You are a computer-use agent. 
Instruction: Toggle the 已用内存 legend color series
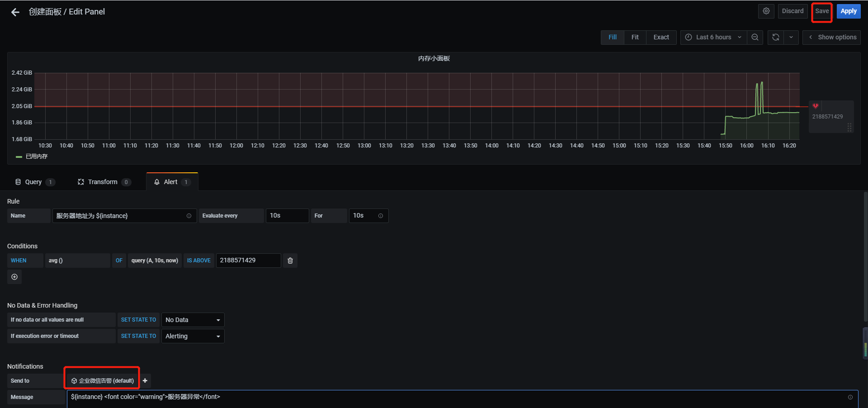coord(19,157)
